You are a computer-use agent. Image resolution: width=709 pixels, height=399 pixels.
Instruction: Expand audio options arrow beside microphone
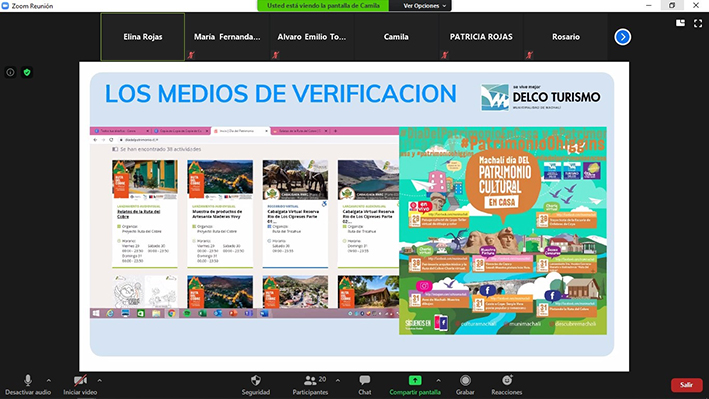coord(49,380)
